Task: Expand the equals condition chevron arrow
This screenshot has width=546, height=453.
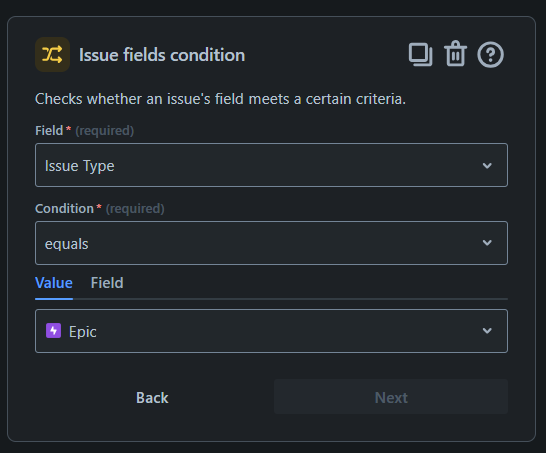Action: (x=487, y=243)
